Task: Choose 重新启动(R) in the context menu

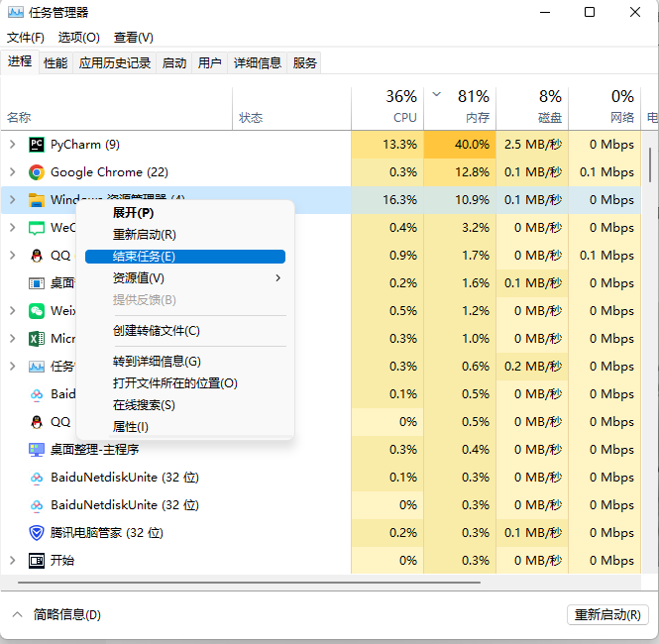Action: pos(185,235)
